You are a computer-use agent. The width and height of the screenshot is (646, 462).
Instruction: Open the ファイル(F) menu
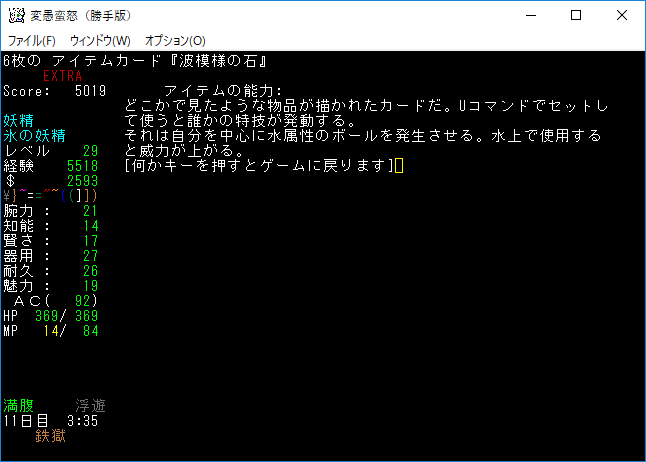32,41
